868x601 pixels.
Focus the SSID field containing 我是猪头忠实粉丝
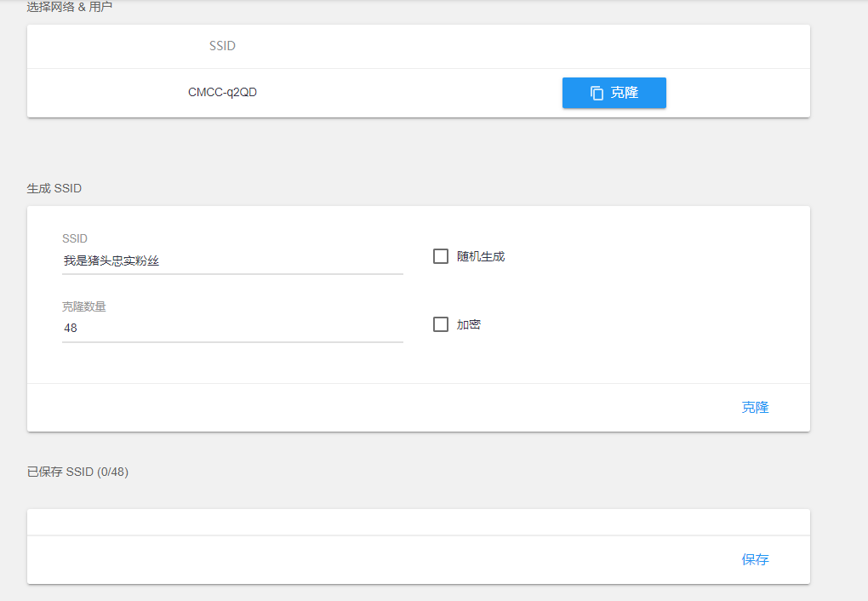coord(232,261)
